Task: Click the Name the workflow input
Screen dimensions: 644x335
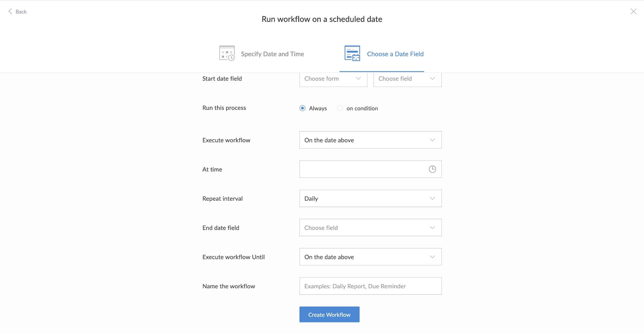Action: (370, 286)
